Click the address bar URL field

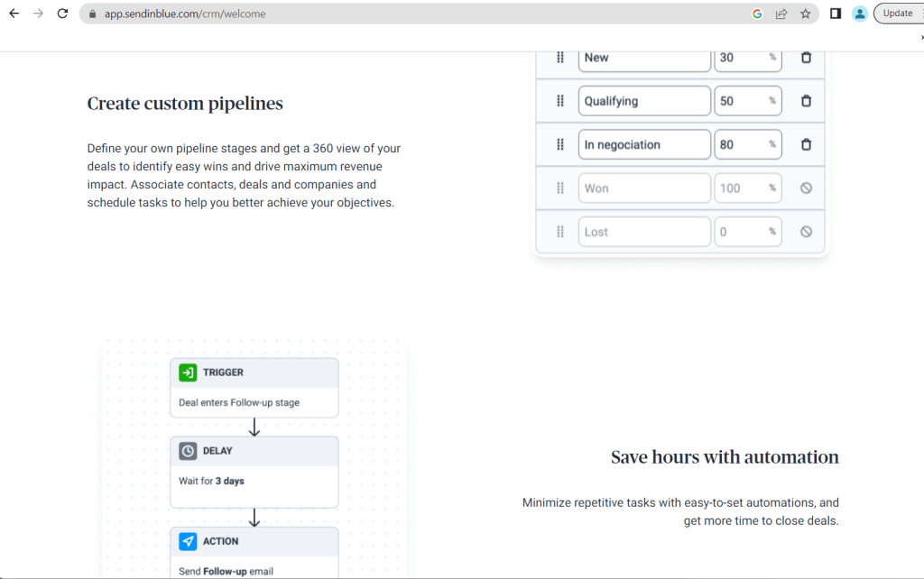406,14
